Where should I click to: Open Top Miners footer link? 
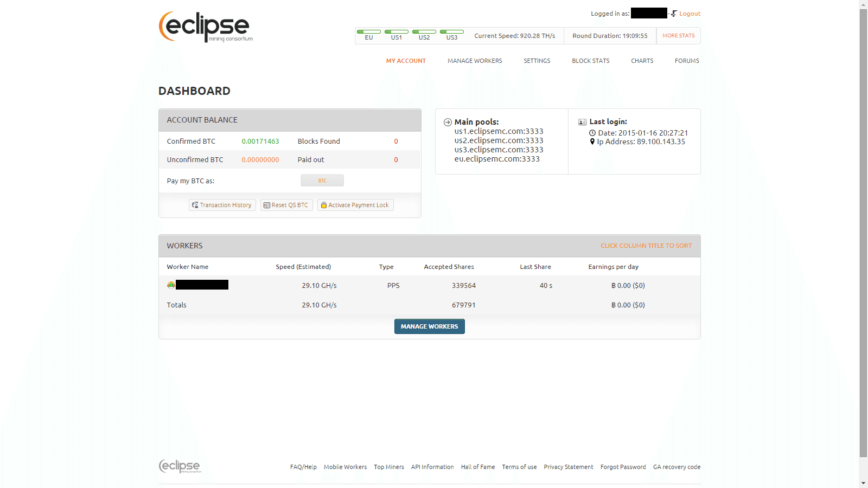389,467
